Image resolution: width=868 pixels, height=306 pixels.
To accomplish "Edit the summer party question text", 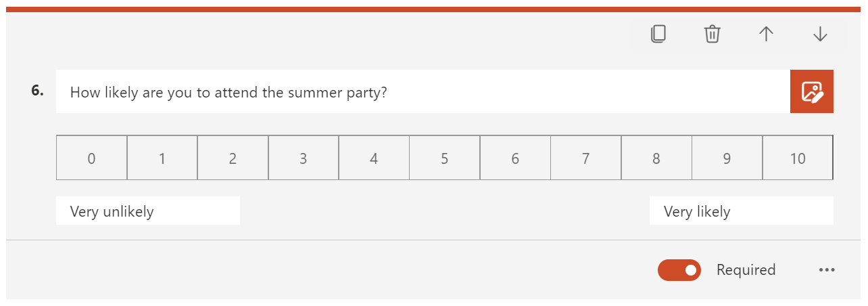I will point(423,91).
